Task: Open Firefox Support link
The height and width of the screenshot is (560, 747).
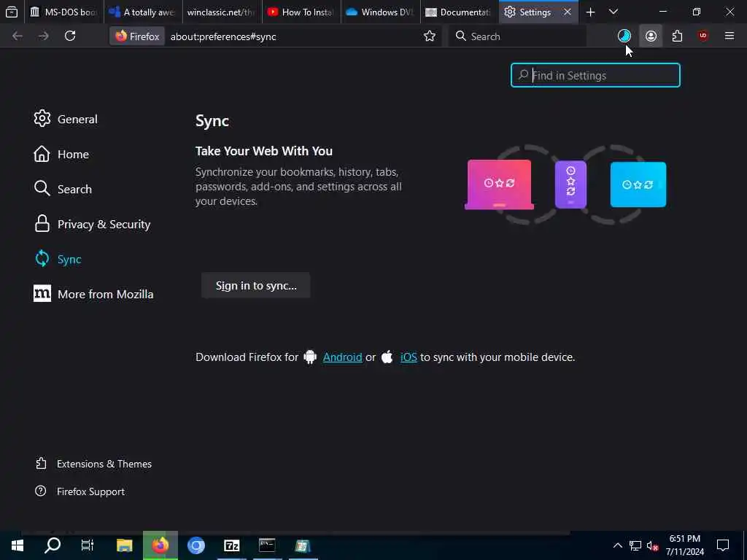Action: (80, 491)
